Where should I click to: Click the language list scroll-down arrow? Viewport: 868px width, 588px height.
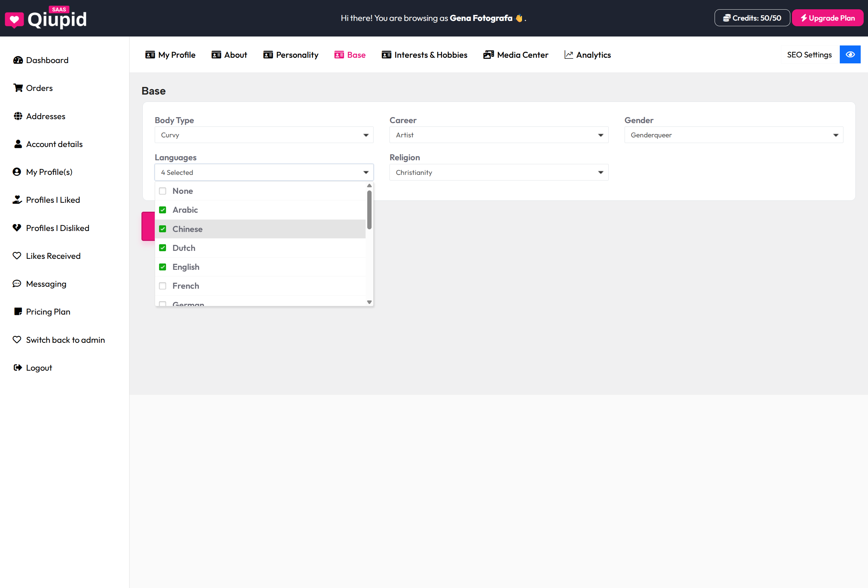(369, 302)
